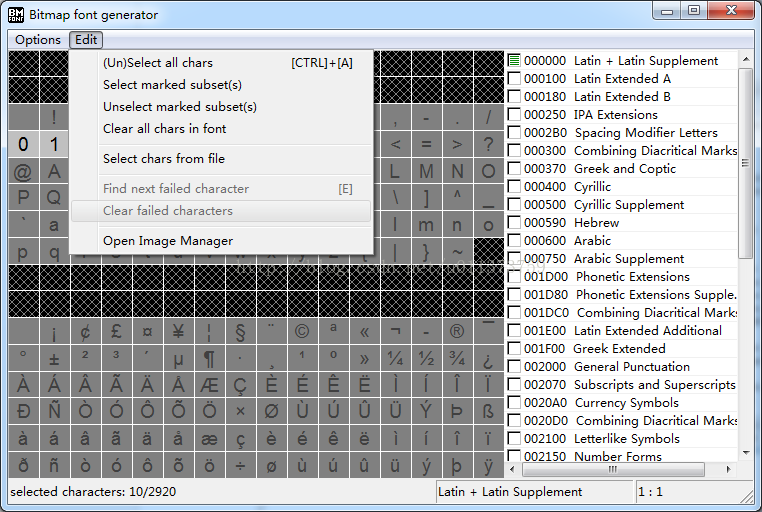Image resolution: width=762 pixels, height=512 pixels.
Task: Click the Latin + Latin Supplement status bar text
Action: [510, 492]
